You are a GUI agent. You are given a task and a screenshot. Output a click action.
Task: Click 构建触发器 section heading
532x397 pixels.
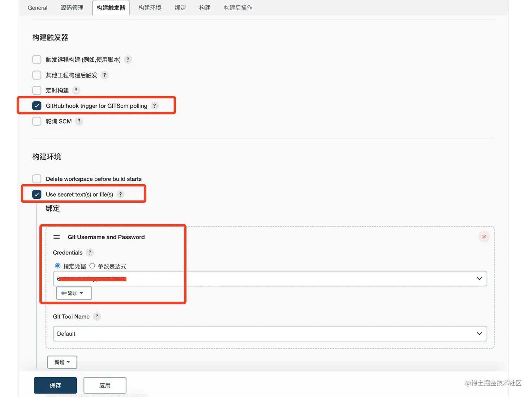(x=50, y=37)
